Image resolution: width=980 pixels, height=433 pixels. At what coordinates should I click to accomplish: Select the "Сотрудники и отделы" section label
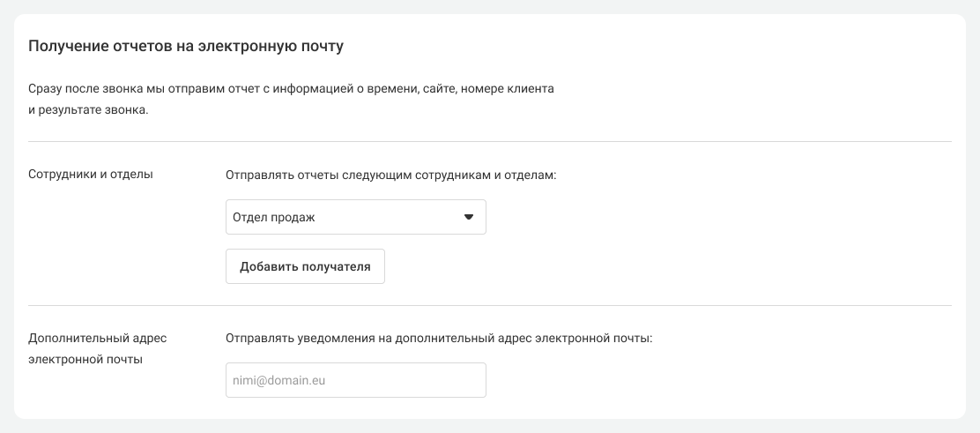(91, 174)
